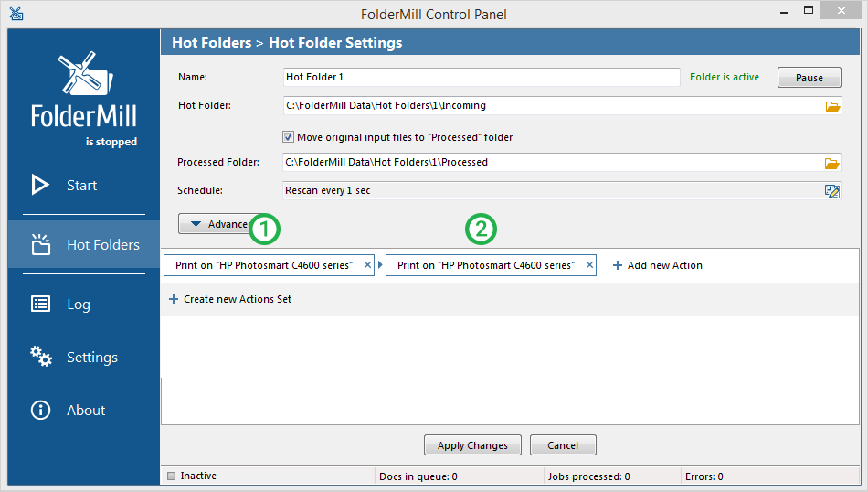Edit the Schedule with the pencil icon
868x492 pixels.
coord(832,191)
